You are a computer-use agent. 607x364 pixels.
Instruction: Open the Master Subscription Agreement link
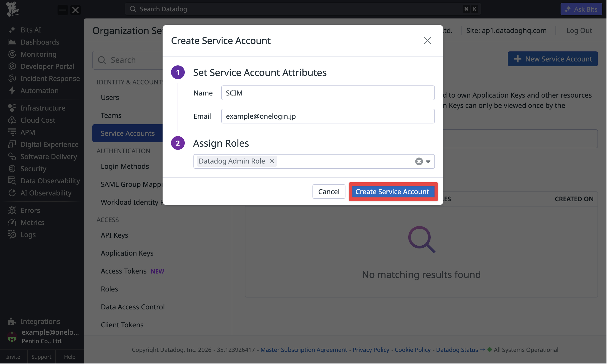coord(304,350)
